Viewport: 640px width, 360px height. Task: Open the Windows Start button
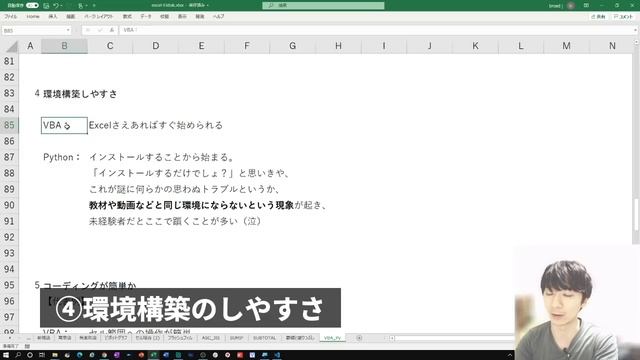point(6,355)
